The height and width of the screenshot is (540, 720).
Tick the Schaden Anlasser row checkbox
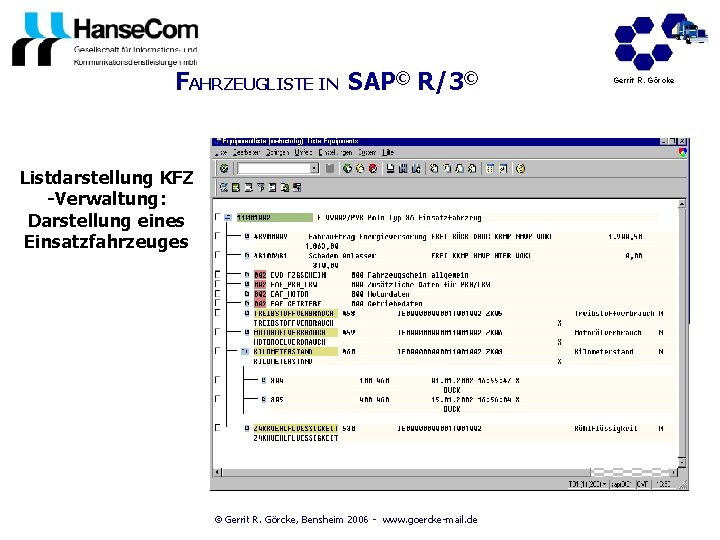218,255
